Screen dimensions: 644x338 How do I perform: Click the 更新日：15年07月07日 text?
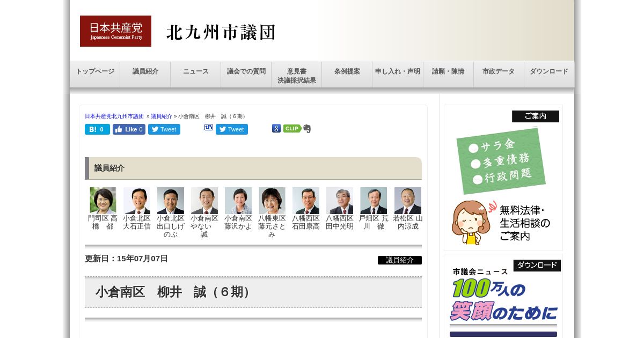tap(127, 259)
